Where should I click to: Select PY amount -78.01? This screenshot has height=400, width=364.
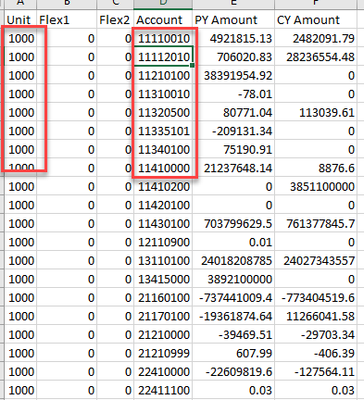[233, 94]
